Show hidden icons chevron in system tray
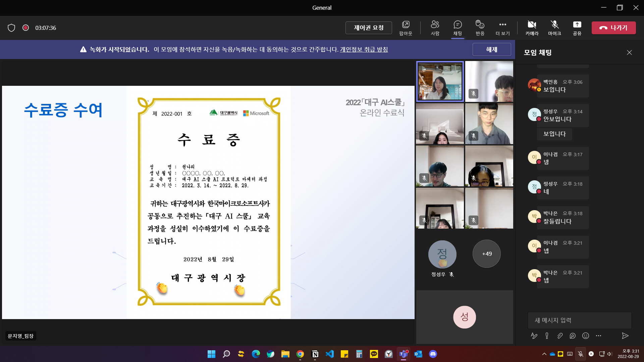The image size is (644, 362). click(x=544, y=354)
